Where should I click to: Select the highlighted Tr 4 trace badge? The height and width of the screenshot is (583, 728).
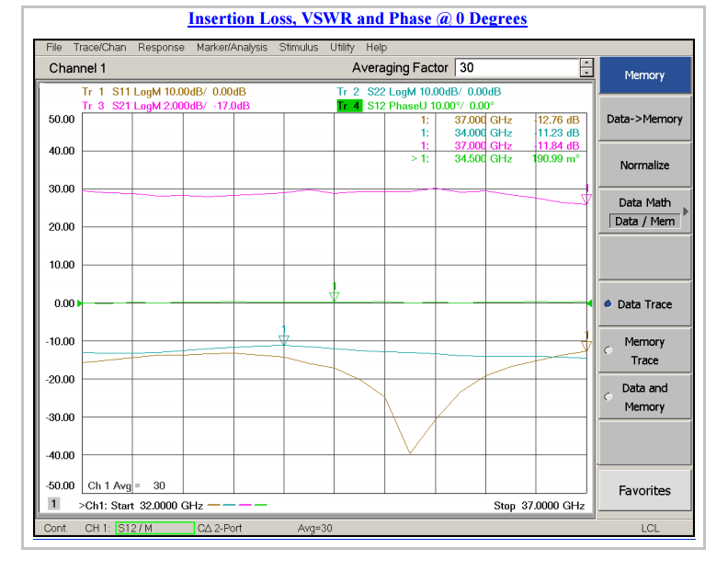348,106
